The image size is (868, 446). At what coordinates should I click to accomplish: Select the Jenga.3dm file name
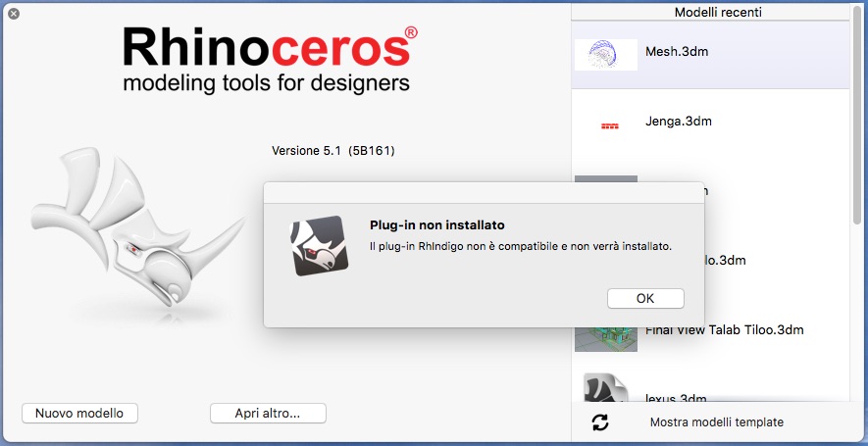[679, 122]
